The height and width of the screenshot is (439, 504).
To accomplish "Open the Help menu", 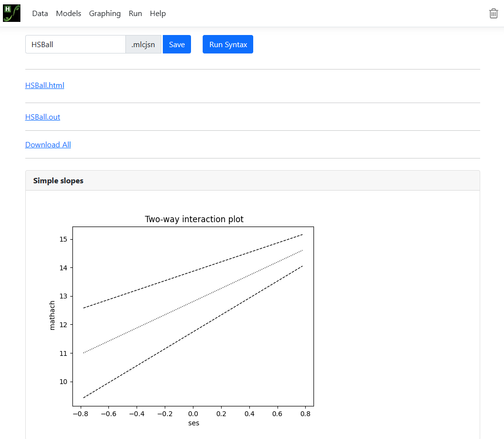I will [157, 14].
